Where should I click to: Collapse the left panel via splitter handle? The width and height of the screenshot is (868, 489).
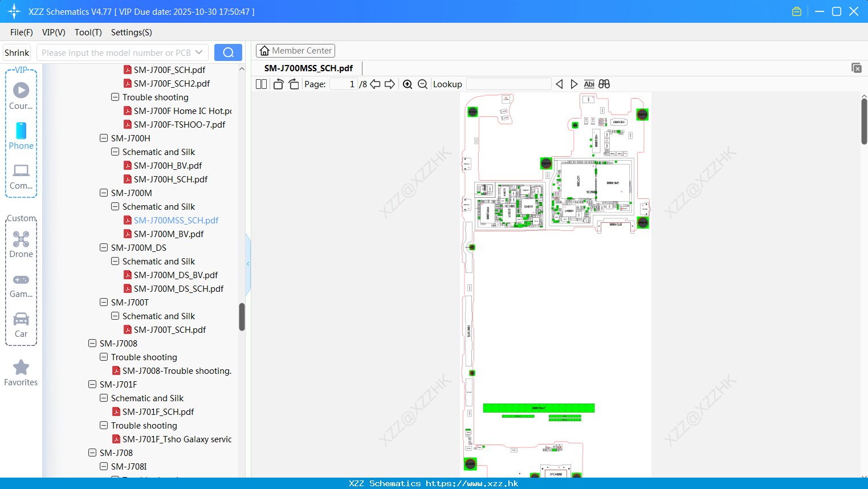248,263
